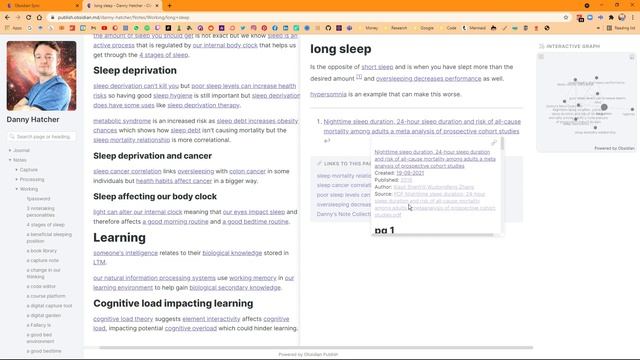Open the Twitter bookmark icon
The height and width of the screenshot is (360, 640).
243,28
